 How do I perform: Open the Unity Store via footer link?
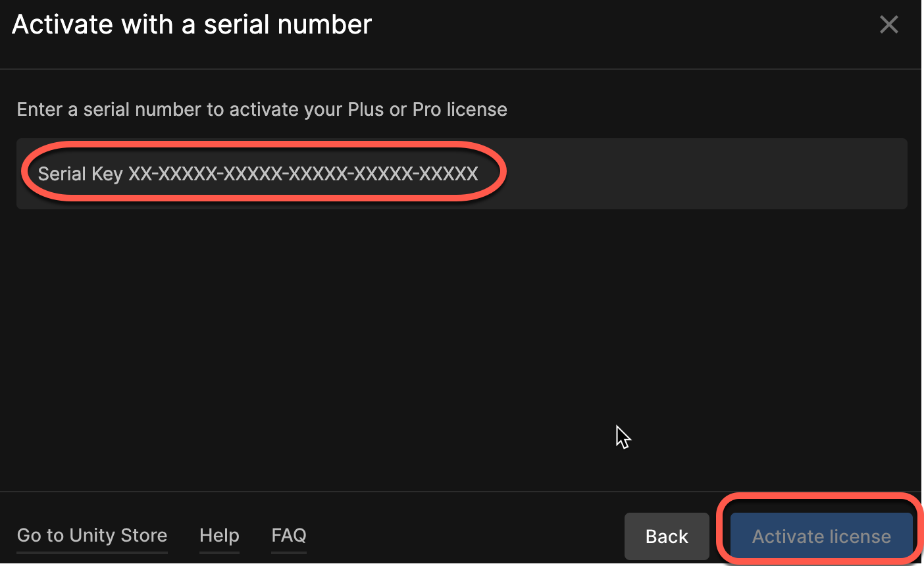(x=91, y=535)
